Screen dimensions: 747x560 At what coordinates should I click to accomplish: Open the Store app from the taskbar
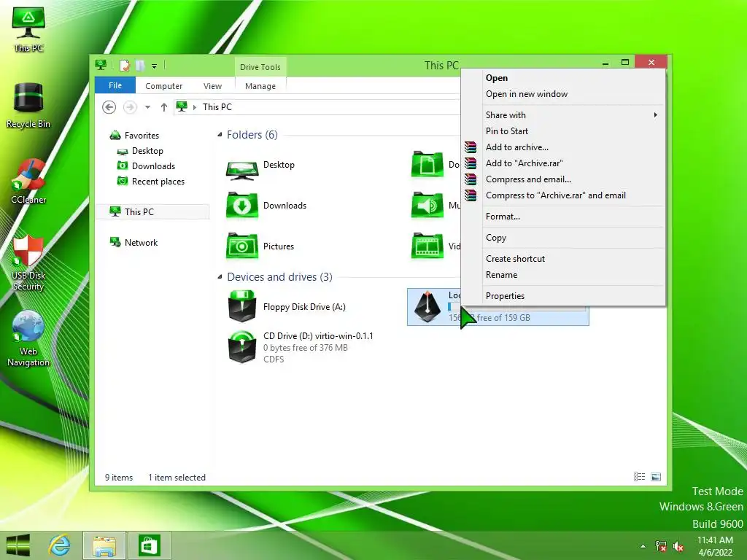point(149,545)
